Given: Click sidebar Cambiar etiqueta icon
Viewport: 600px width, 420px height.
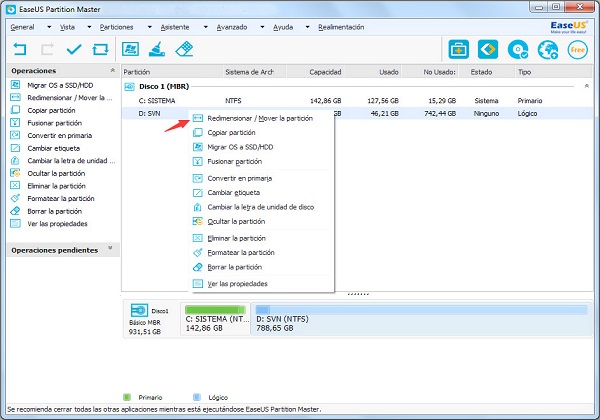Looking at the screenshot, I should click(x=15, y=148).
